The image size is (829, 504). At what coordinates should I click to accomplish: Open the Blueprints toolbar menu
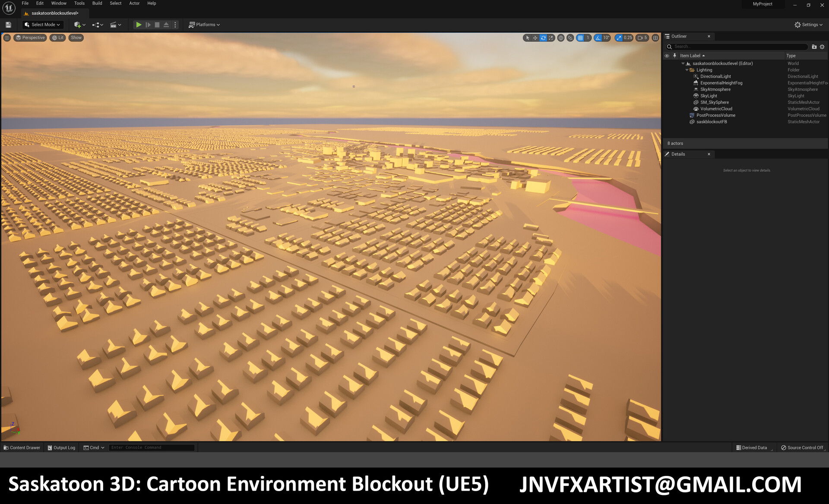coord(97,25)
